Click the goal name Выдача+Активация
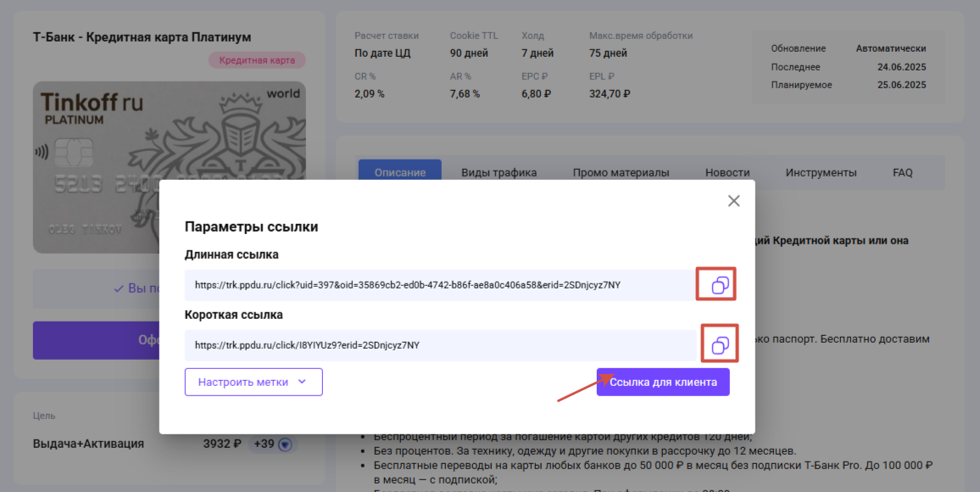 point(88,444)
